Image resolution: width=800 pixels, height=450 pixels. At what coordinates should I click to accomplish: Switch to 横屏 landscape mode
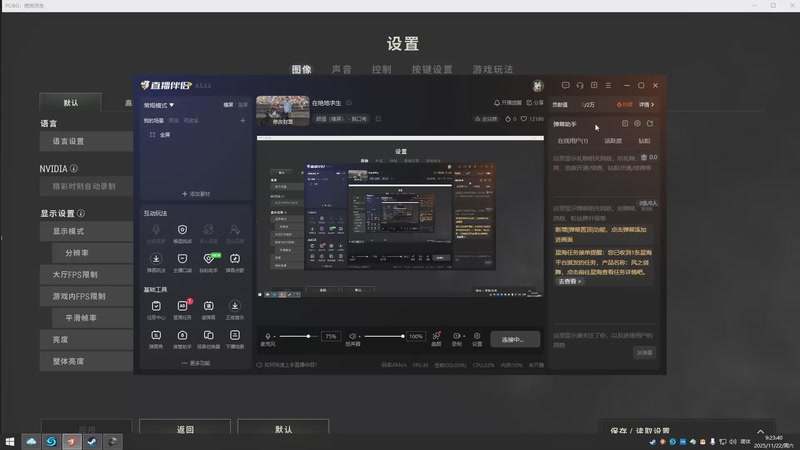228,105
